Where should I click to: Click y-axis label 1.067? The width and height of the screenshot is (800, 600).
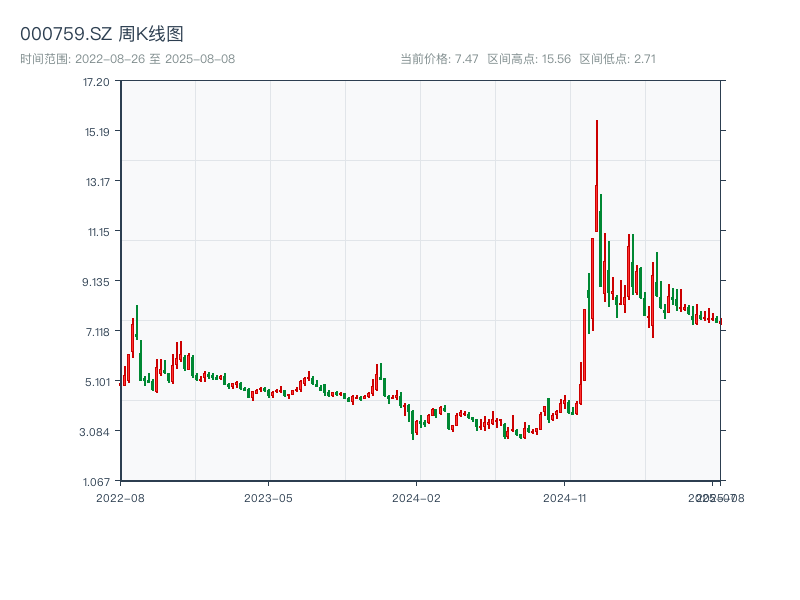(96, 482)
